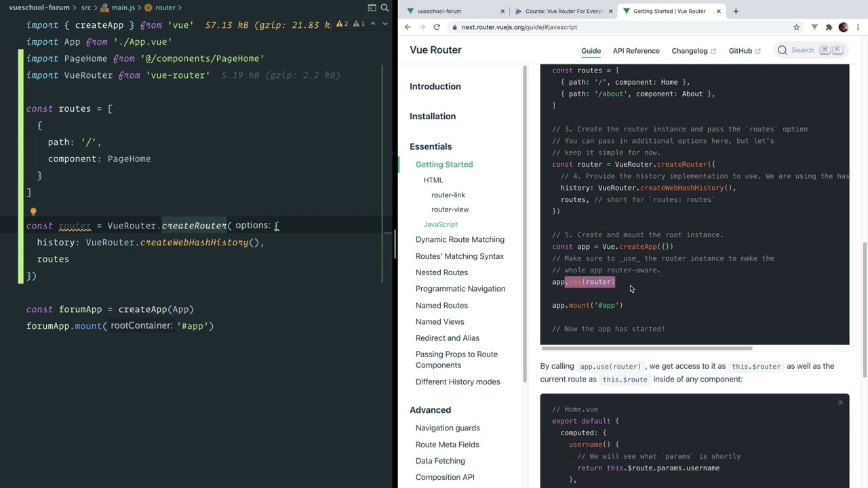Click the docs Search box

tap(810, 50)
